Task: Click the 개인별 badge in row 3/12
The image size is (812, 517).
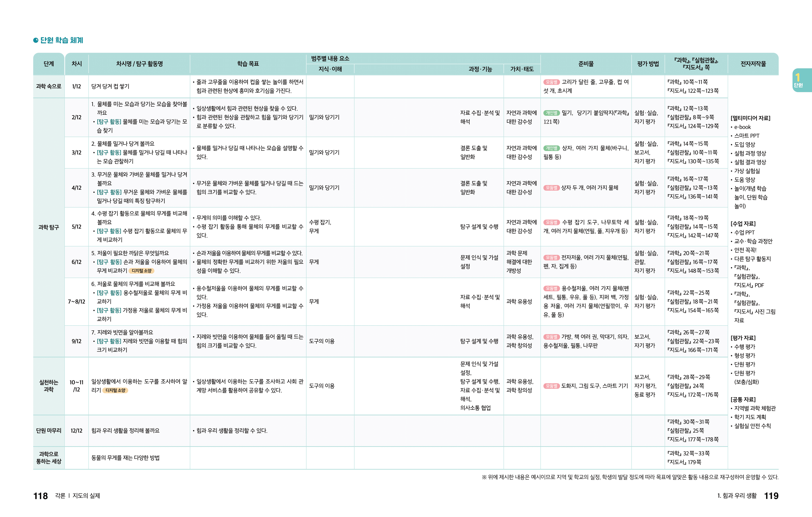Action: point(551,148)
